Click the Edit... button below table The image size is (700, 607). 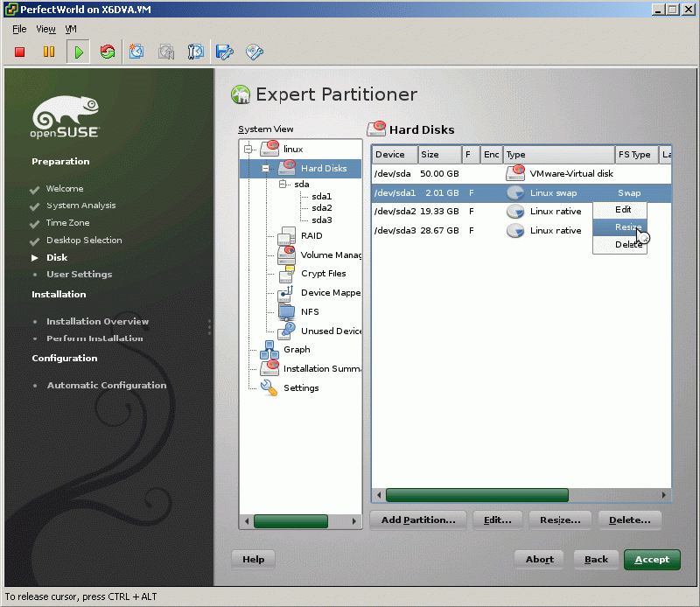498,520
